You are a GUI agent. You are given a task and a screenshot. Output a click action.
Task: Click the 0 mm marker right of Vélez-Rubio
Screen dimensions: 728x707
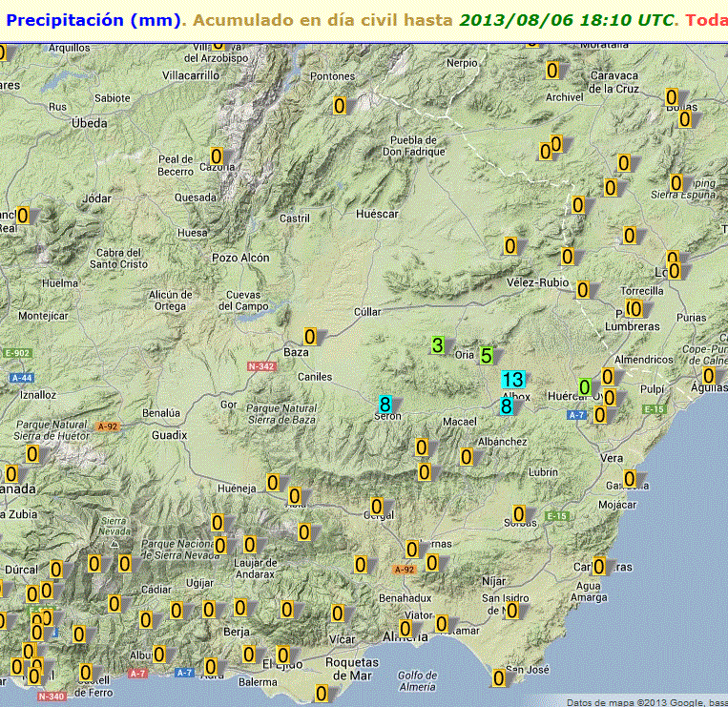[583, 290]
